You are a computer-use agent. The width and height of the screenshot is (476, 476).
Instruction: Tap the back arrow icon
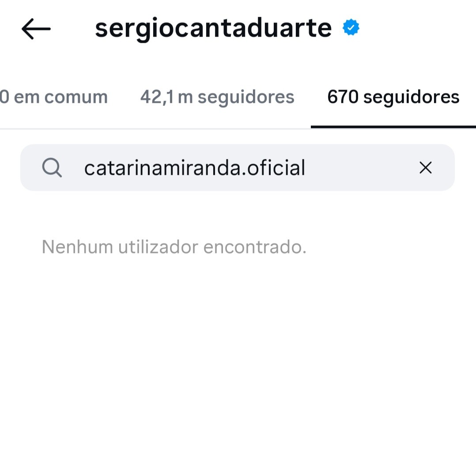(36, 29)
